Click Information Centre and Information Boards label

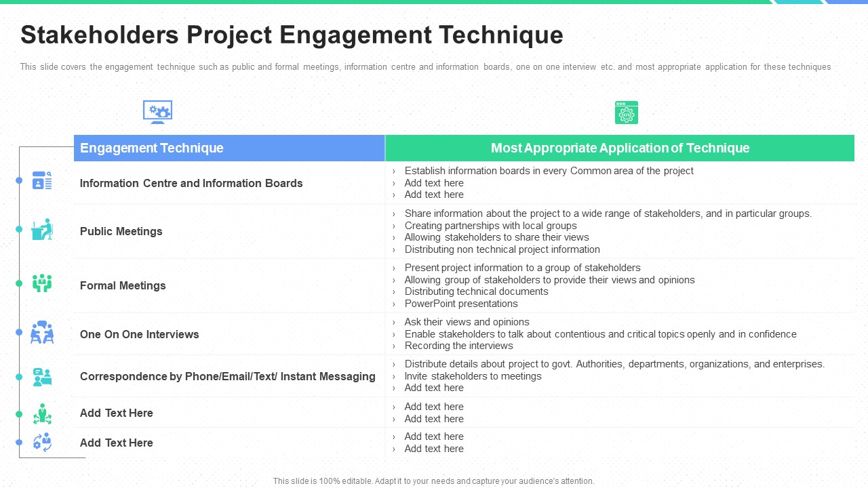click(x=191, y=183)
